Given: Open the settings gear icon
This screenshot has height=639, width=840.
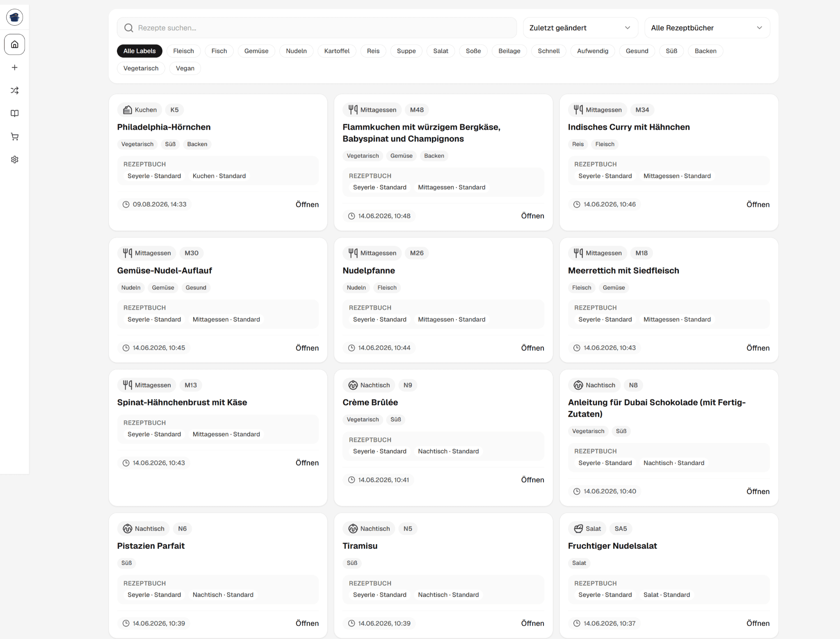Looking at the screenshot, I should coord(14,159).
